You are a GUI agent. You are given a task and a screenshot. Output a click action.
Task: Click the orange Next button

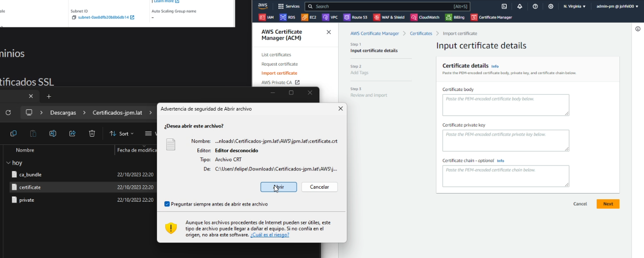click(608, 204)
